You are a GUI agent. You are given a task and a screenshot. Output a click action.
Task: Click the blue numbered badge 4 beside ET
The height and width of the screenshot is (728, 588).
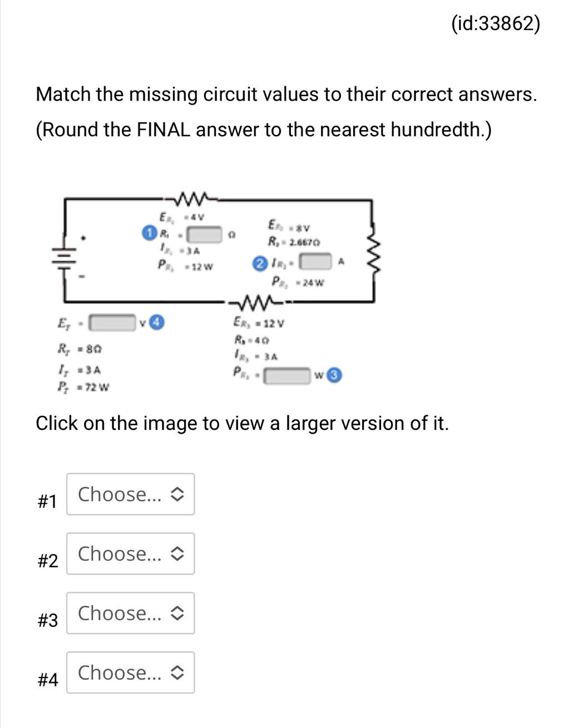point(157,321)
